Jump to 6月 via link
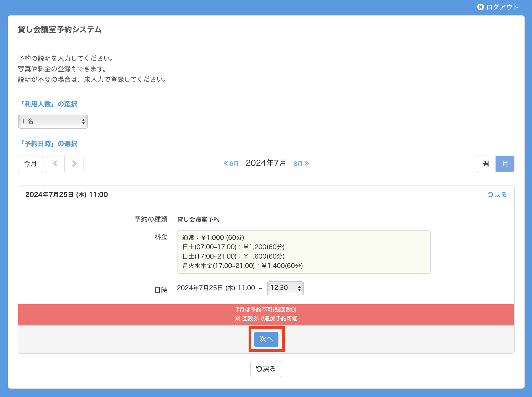The image size is (532, 397). tap(231, 164)
